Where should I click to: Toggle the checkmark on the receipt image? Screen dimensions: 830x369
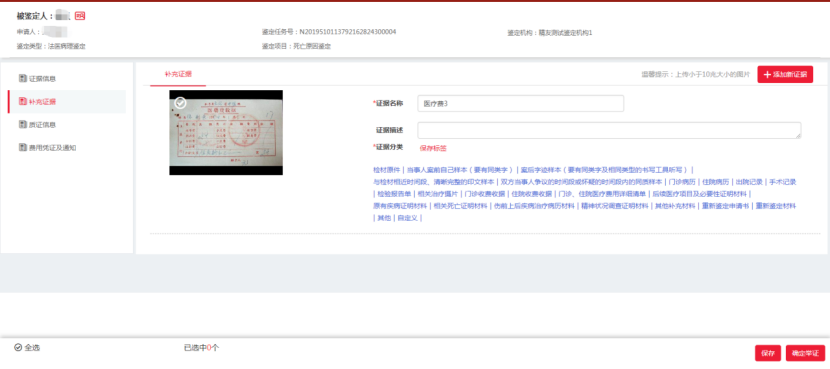[x=180, y=103]
